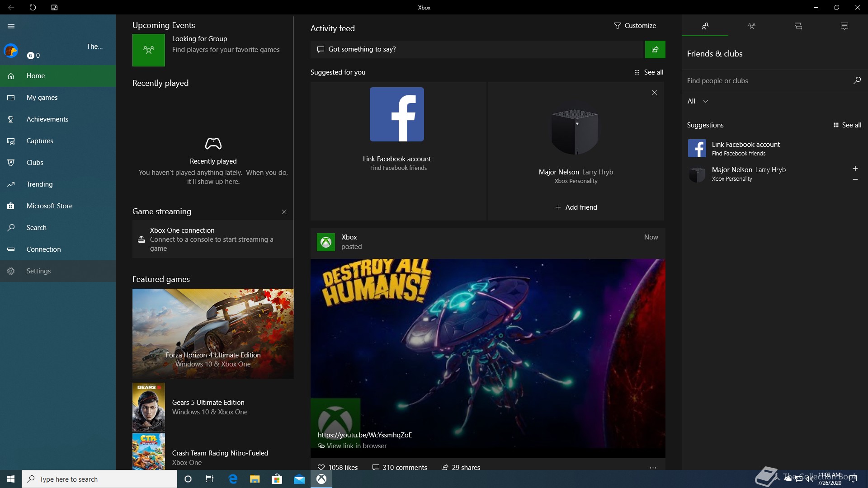
Task: Select the Activity alerts tab icon
Action: coord(844,26)
